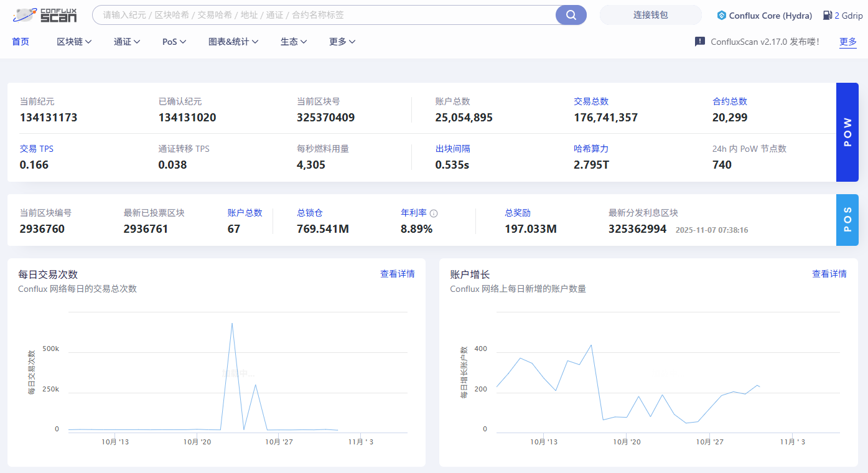Click the magnifier search button
868x473 pixels.
click(x=571, y=15)
